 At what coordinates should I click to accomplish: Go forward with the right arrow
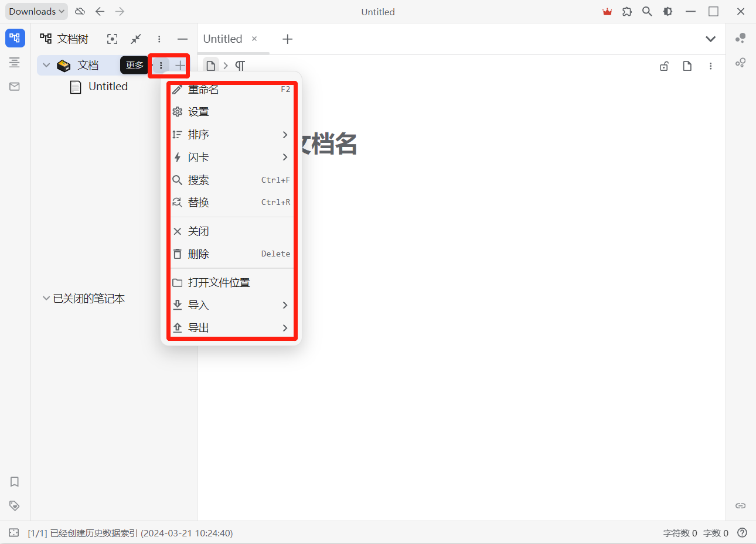point(120,11)
